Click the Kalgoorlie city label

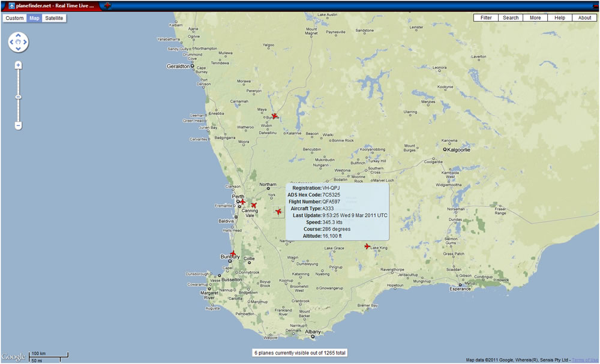[459, 150]
